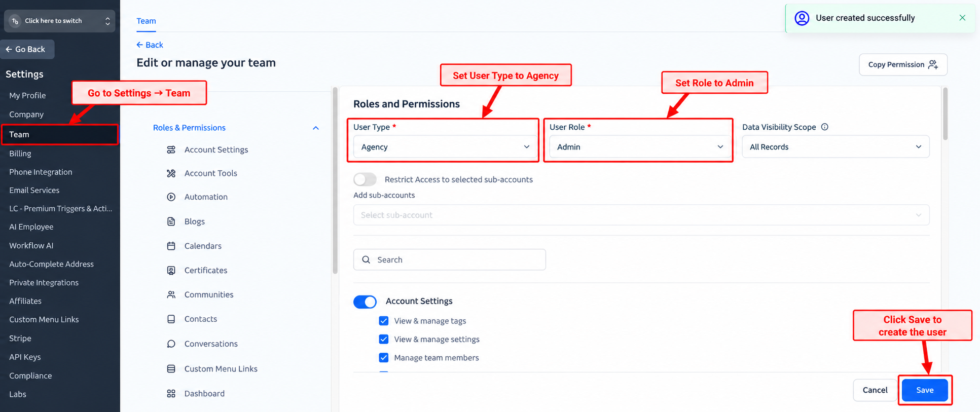Click the Cancel button

click(875, 390)
